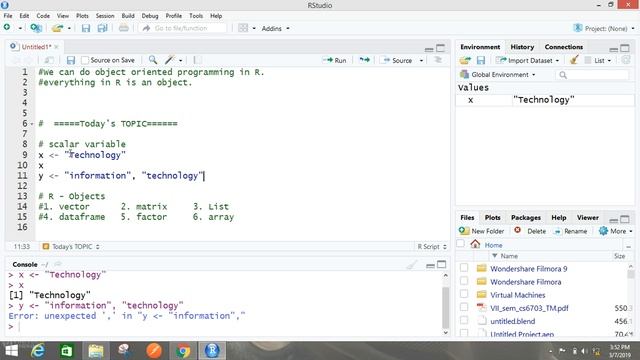Click the Create Project icon
The height and width of the screenshot is (360, 640).
36,28
